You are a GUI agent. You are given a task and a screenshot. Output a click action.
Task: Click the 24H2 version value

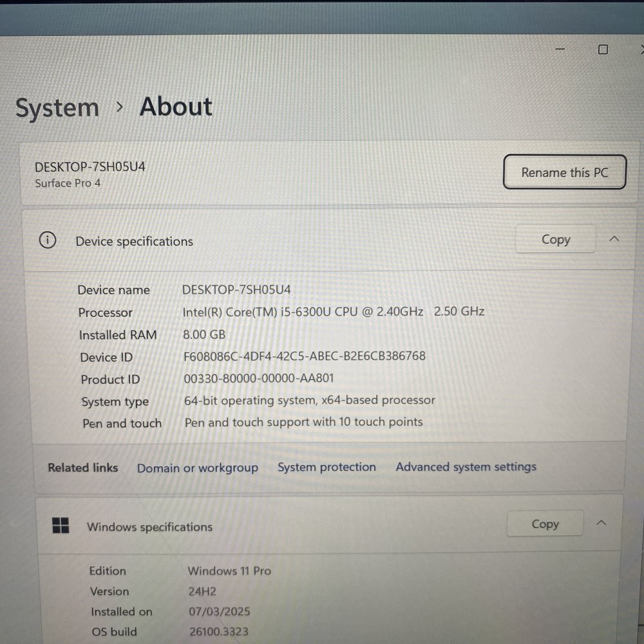coord(202,591)
